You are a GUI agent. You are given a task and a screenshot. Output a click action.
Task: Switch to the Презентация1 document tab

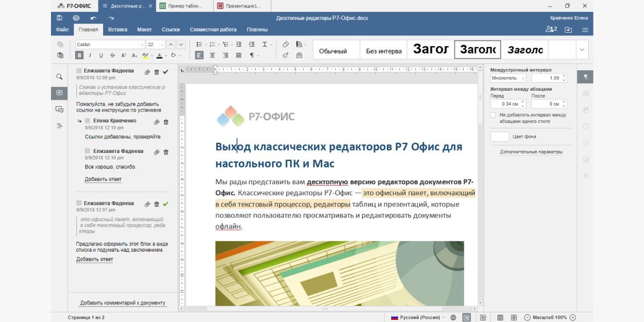[241, 6]
